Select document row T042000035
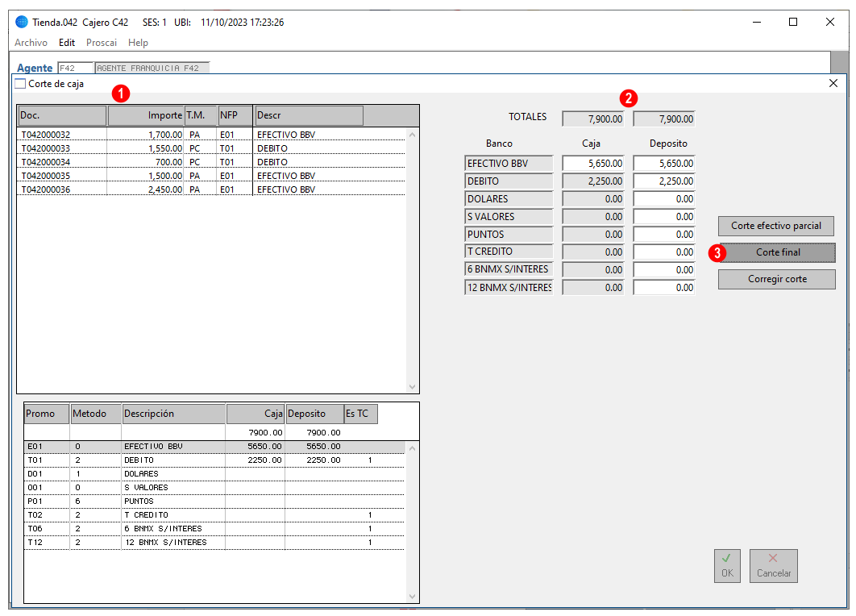The height and width of the screenshot is (616, 856). [213, 175]
